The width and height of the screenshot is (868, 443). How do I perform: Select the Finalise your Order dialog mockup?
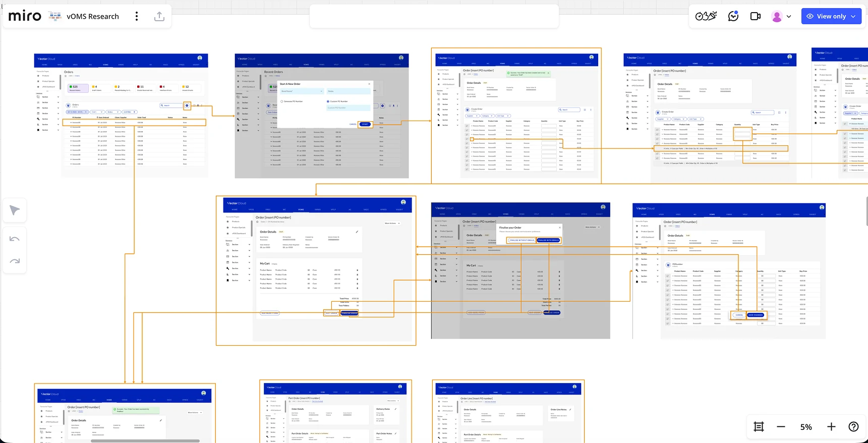point(530,235)
